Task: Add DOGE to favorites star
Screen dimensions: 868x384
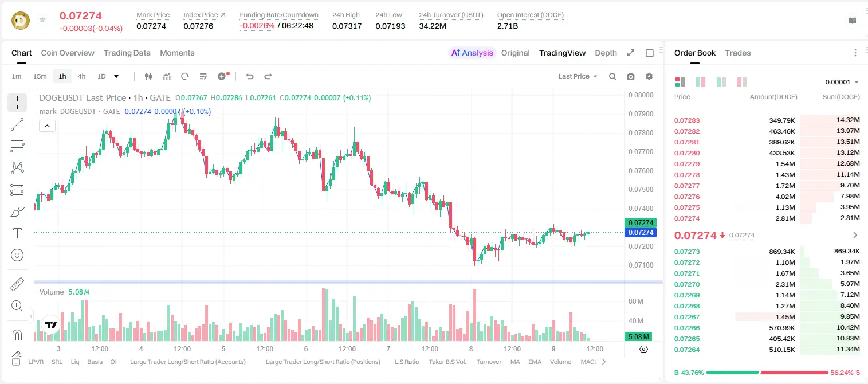Action: click(42, 20)
